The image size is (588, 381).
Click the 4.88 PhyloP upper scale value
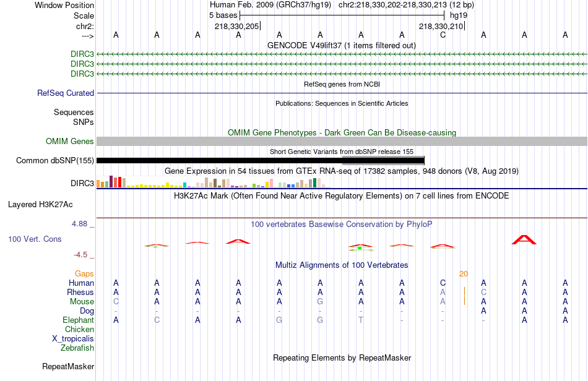(79, 224)
